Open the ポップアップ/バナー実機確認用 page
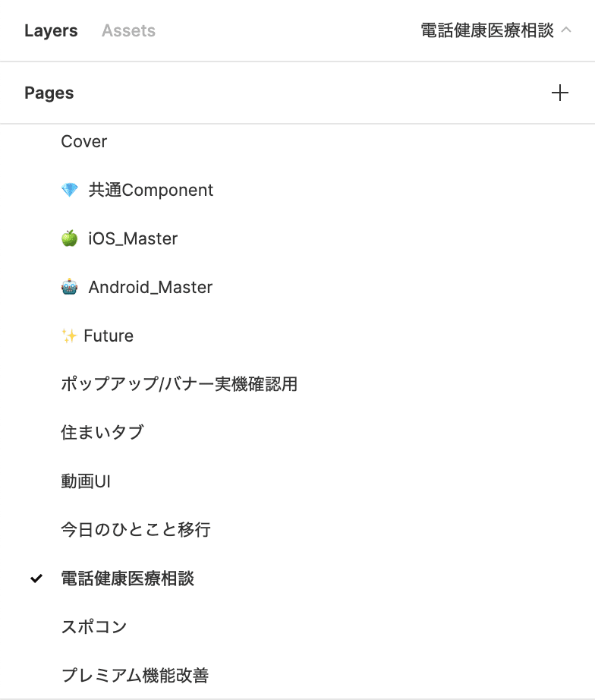 tap(179, 385)
